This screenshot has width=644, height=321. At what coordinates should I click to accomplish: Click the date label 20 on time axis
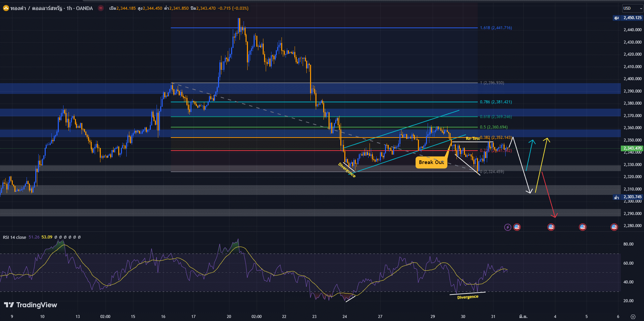pos(229,317)
